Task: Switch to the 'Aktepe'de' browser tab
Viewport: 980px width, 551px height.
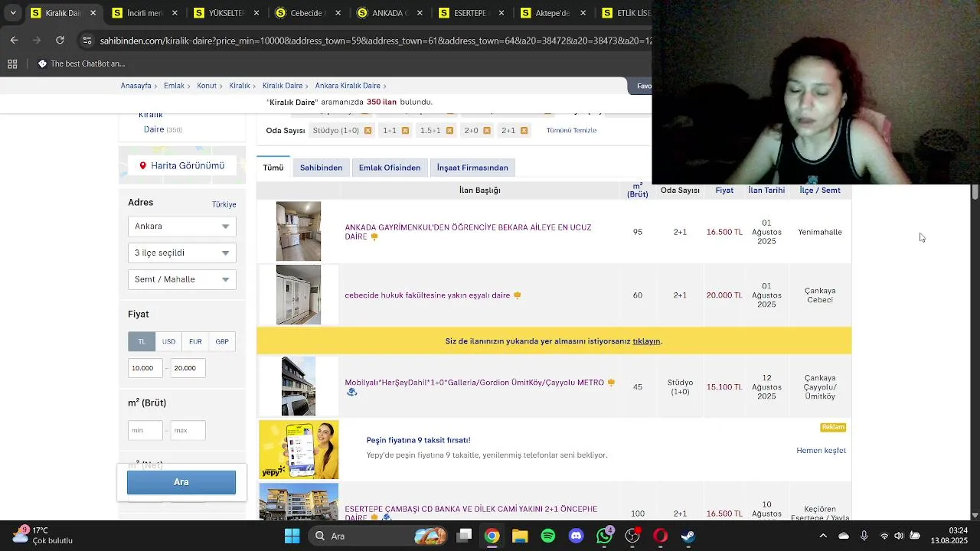Action: pyautogui.click(x=554, y=13)
